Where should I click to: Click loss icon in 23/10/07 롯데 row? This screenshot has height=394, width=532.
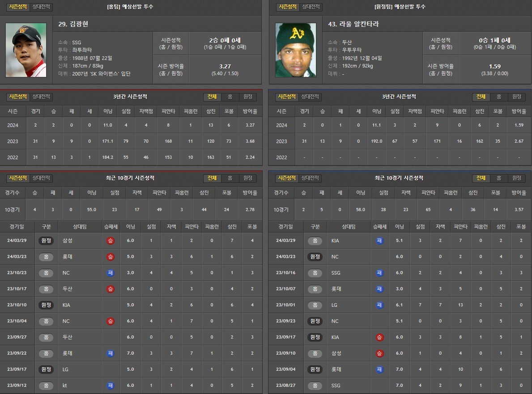379,289
